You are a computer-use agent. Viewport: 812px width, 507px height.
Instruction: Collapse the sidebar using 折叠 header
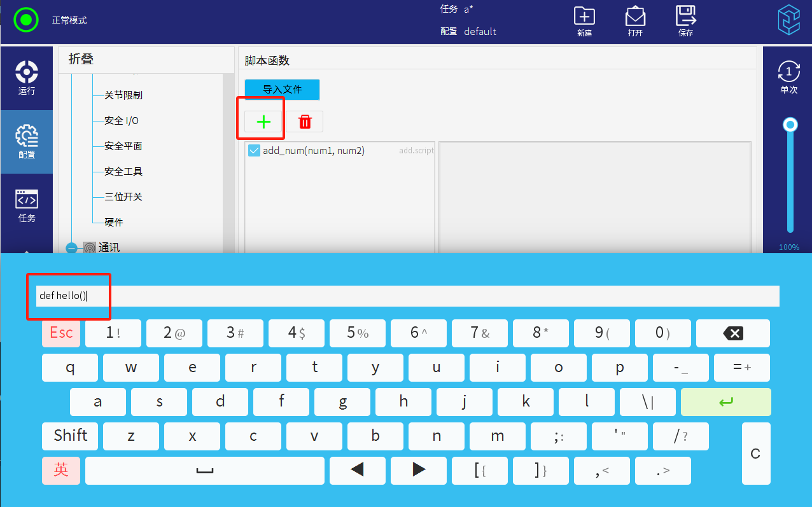(81, 59)
